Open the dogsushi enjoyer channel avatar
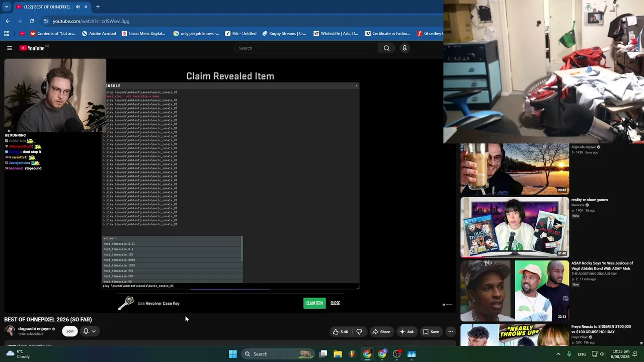Image resolution: width=644 pixels, height=362 pixels. [x=10, y=331]
